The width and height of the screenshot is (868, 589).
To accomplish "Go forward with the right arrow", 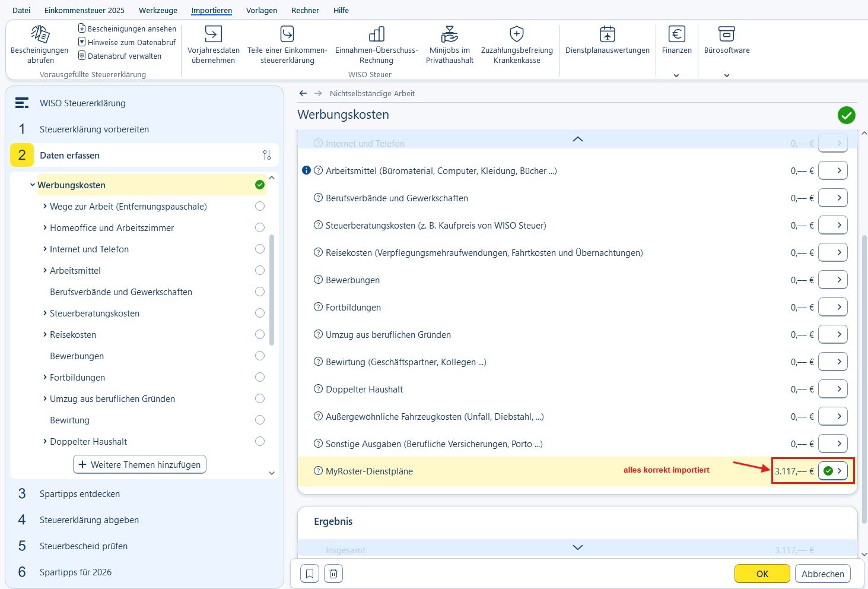I will click(318, 93).
